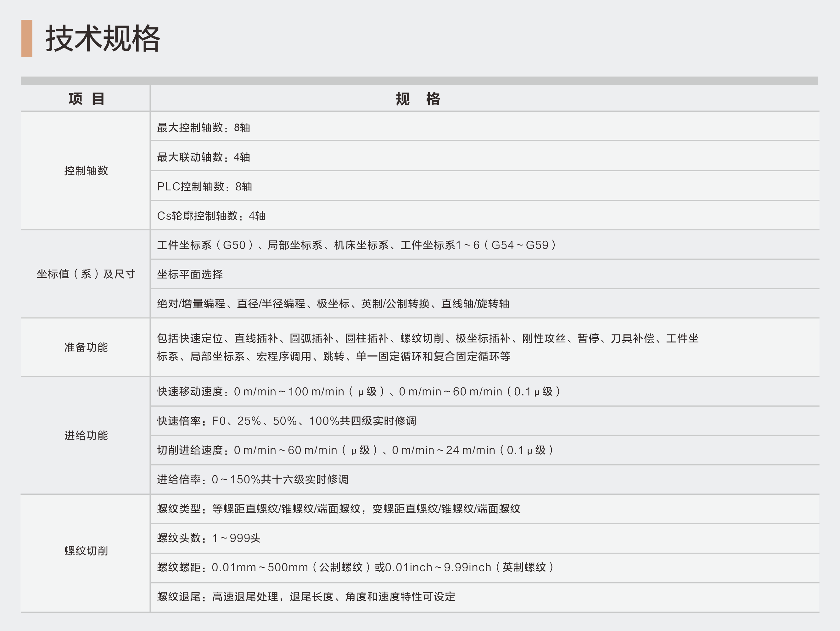Click the 螺纹头数：1～999头 row
The height and width of the screenshot is (631, 840).
[x=209, y=538]
